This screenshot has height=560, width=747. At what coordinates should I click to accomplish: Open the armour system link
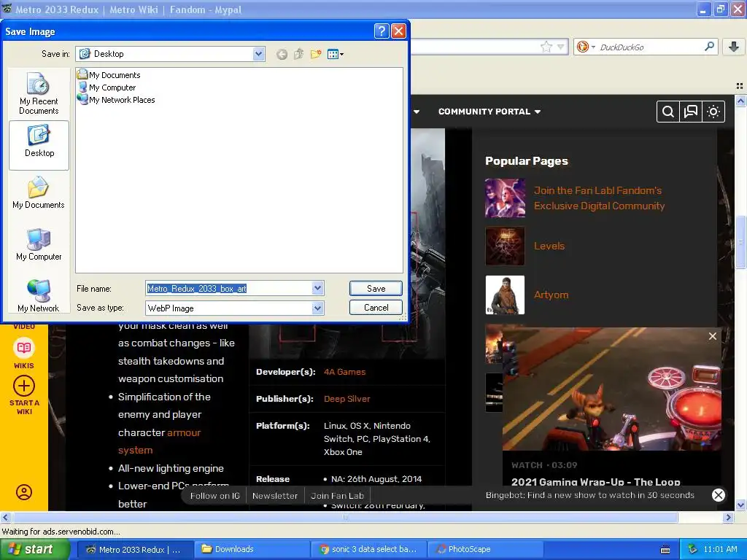(159, 441)
